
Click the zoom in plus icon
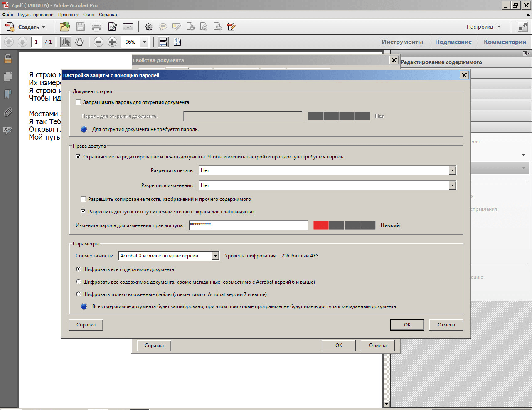[x=112, y=42]
